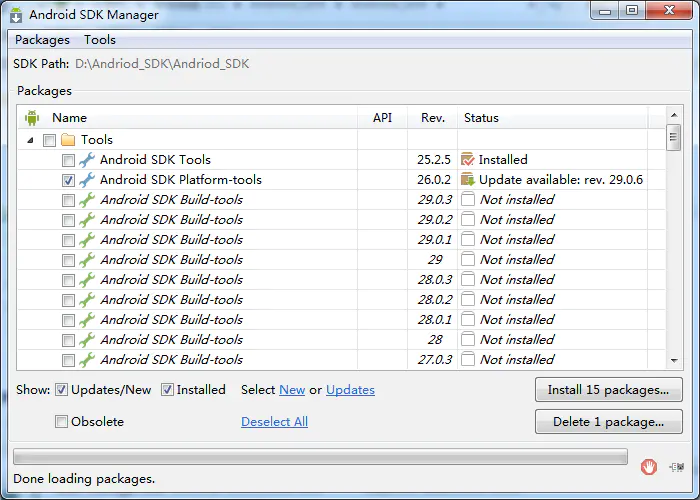Screen dimensions: 700x500
Task: Click Install 15 packages button
Action: 608,390
